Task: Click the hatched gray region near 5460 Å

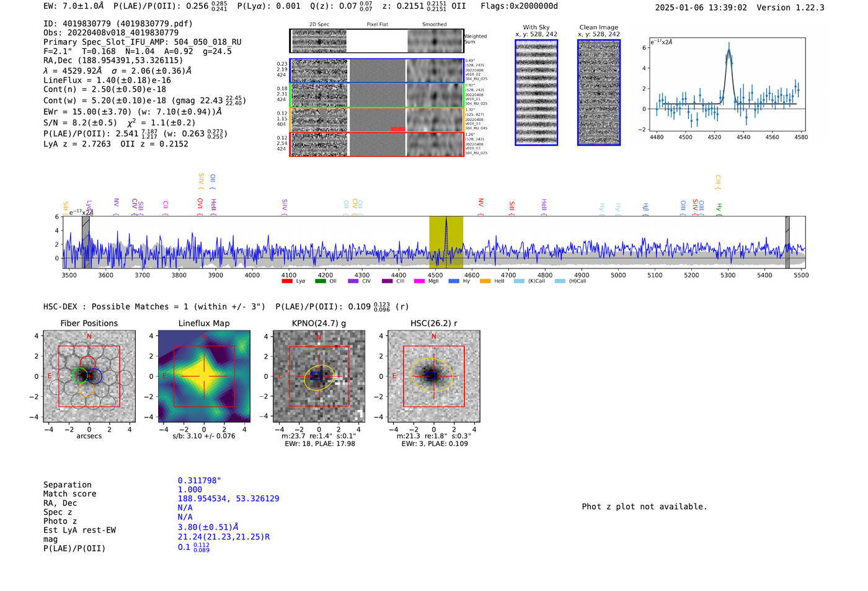Action: [x=787, y=242]
